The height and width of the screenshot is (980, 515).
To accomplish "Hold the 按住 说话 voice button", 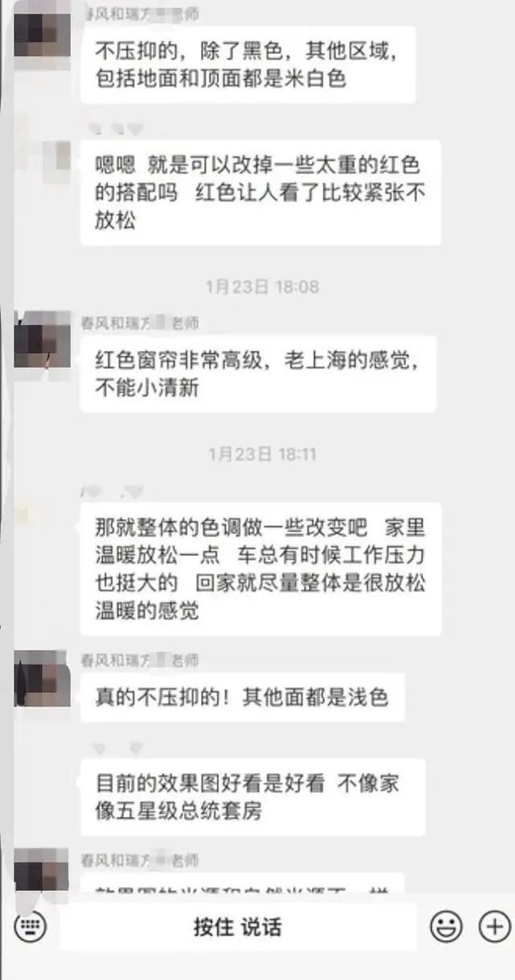I will (x=237, y=927).
